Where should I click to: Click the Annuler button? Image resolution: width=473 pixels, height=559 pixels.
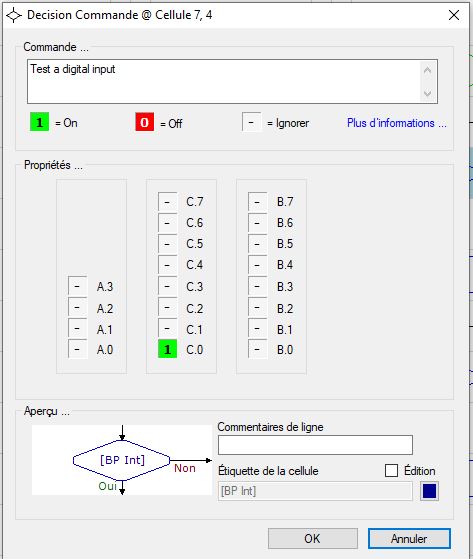[x=409, y=538]
